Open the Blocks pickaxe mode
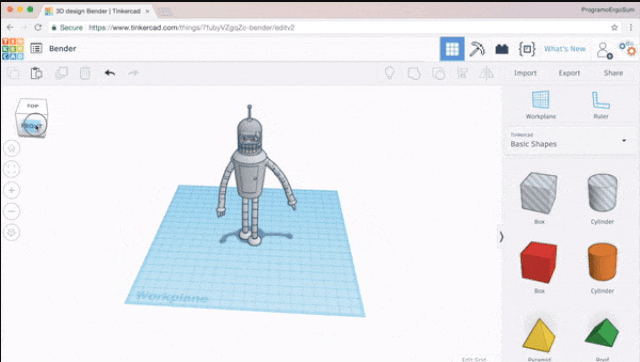 [477, 49]
